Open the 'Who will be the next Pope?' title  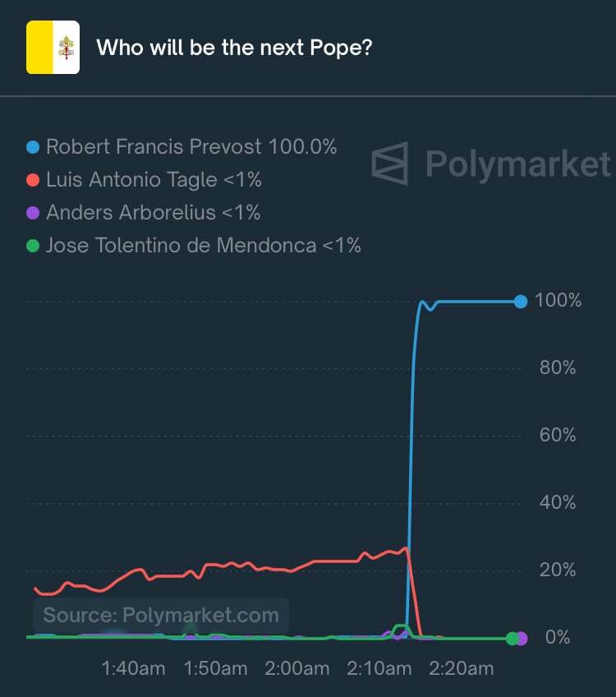234,48
